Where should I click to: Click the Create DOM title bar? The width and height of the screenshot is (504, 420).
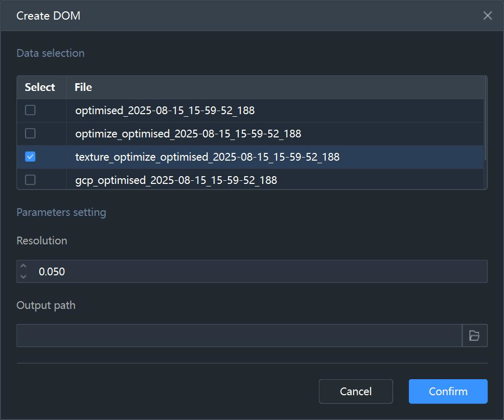[x=252, y=15]
